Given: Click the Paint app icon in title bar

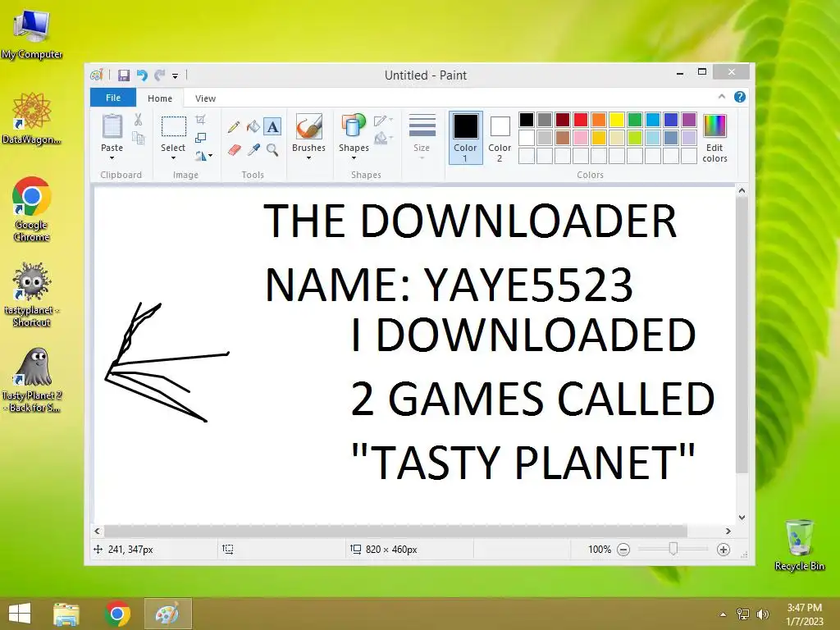Looking at the screenshot, I should pos(97,75).
